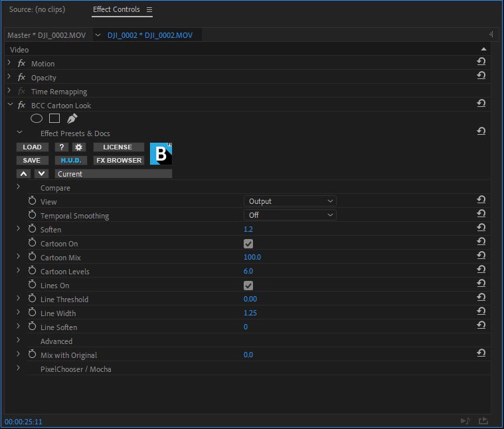Open the View Output dropdown
Viewport: 504px width, 429px height.
[x=290, y=201]
